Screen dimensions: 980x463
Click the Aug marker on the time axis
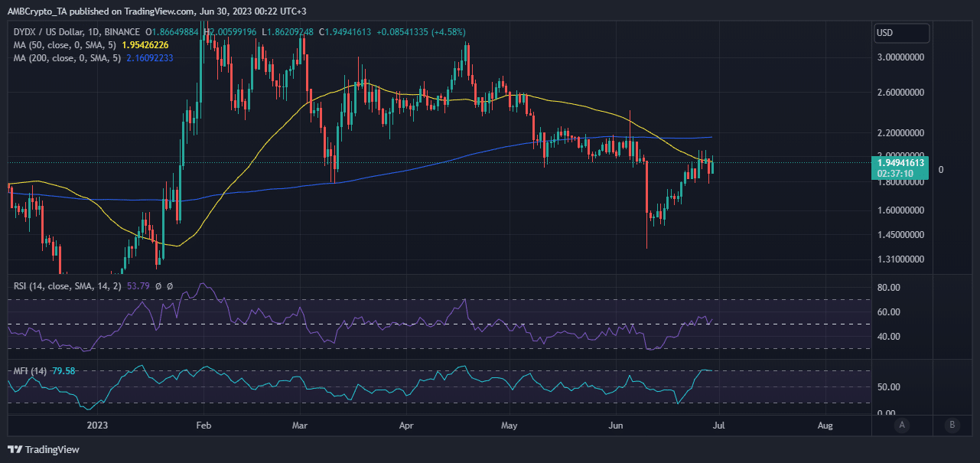tap(825, 425)
